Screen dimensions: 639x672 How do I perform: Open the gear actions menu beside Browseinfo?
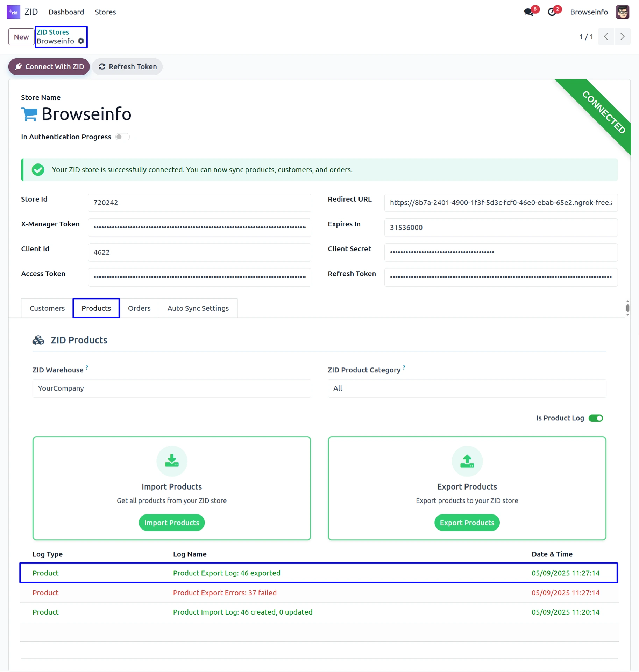click(81, 41)
